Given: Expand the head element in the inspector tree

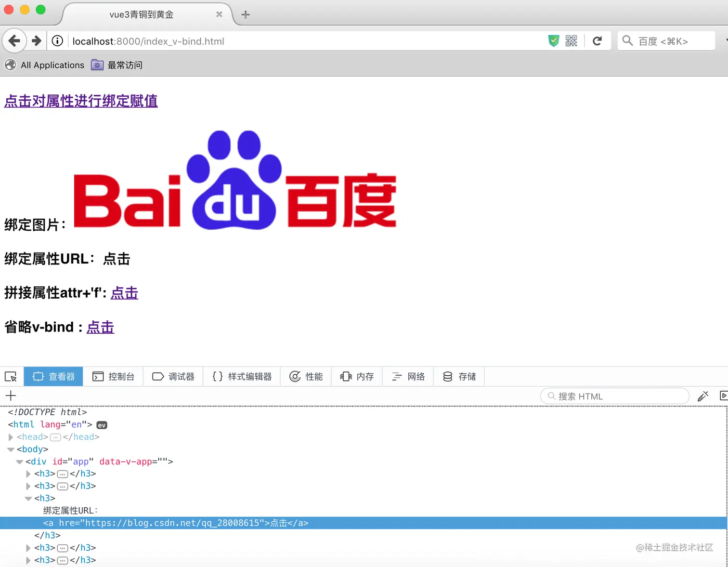Looking at the screenshot, I should tap(11, 437).
